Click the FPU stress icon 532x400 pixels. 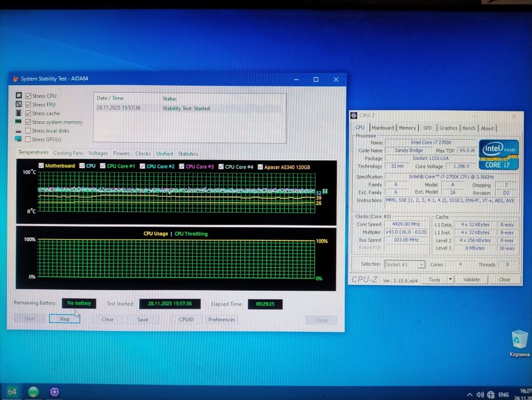click(x=19, y=104)
